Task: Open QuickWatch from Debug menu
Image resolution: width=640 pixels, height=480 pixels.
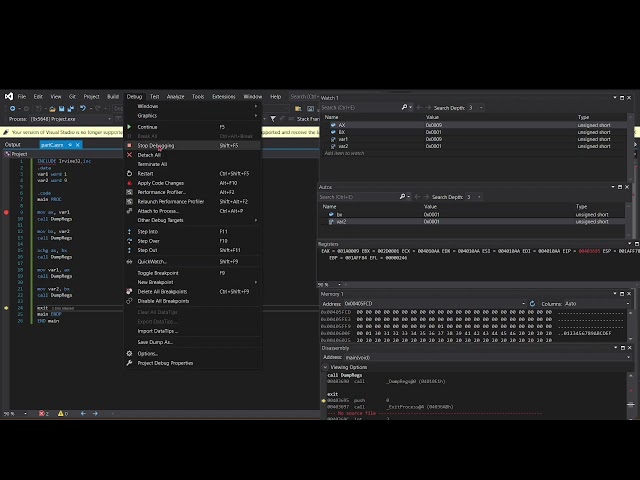Action: (192, 262)
